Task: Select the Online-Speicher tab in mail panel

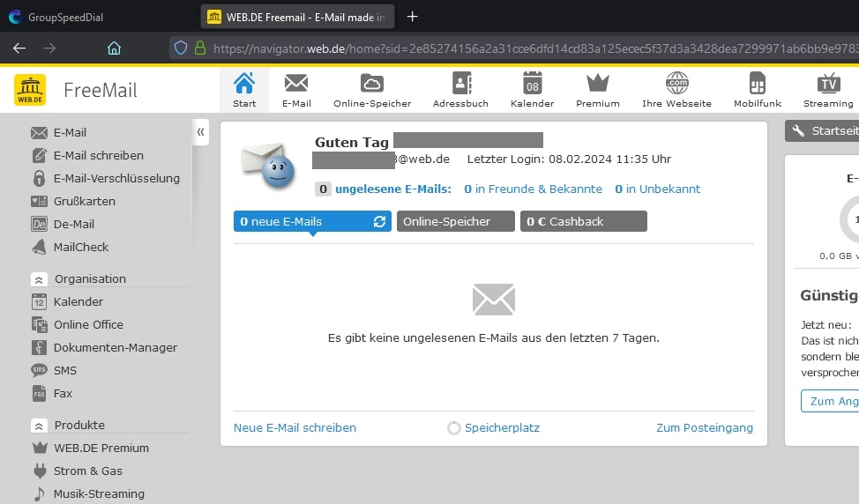Action: tap(456, 221)
